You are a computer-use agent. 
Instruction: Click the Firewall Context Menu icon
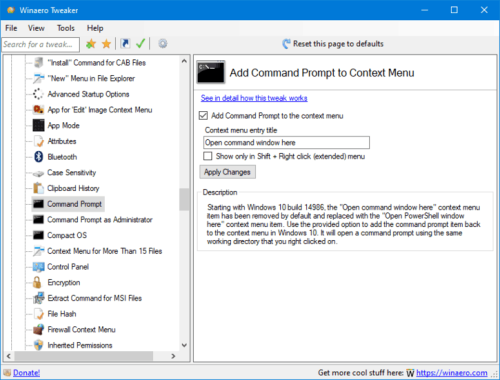click(x=38, y=329)
